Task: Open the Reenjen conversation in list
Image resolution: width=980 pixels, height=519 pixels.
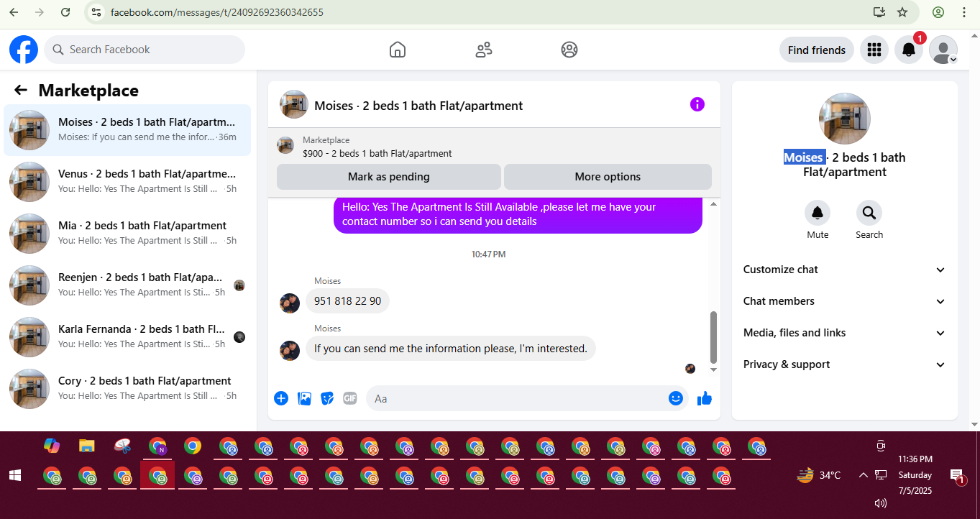Action: tap(127, 285)
